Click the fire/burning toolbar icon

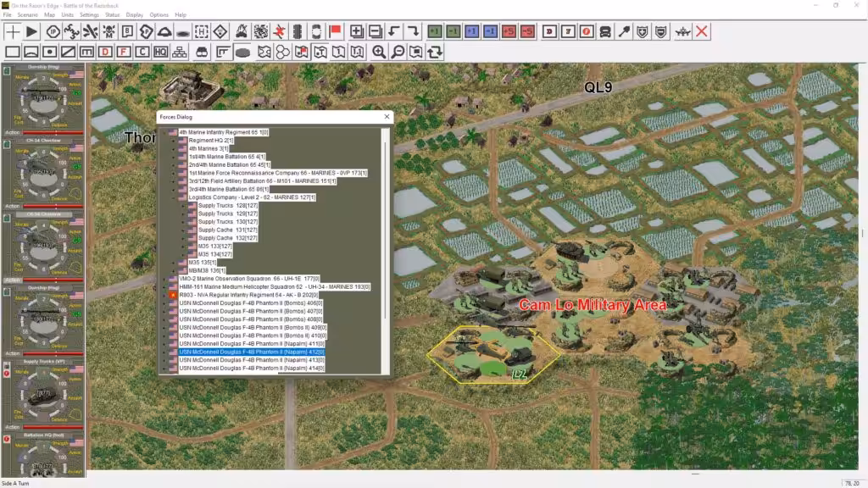tap(242, 31)
